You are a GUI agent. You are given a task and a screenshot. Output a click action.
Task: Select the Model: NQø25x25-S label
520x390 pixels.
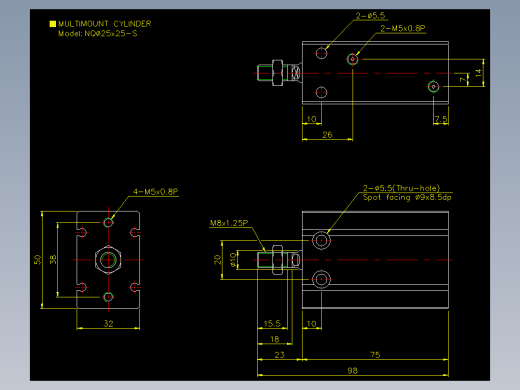tap(98, 34)
